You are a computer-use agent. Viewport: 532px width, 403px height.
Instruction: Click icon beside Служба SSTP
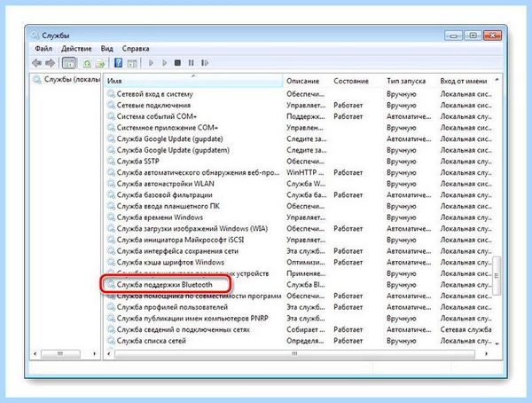pyautogui.click(x=111, y=162)
